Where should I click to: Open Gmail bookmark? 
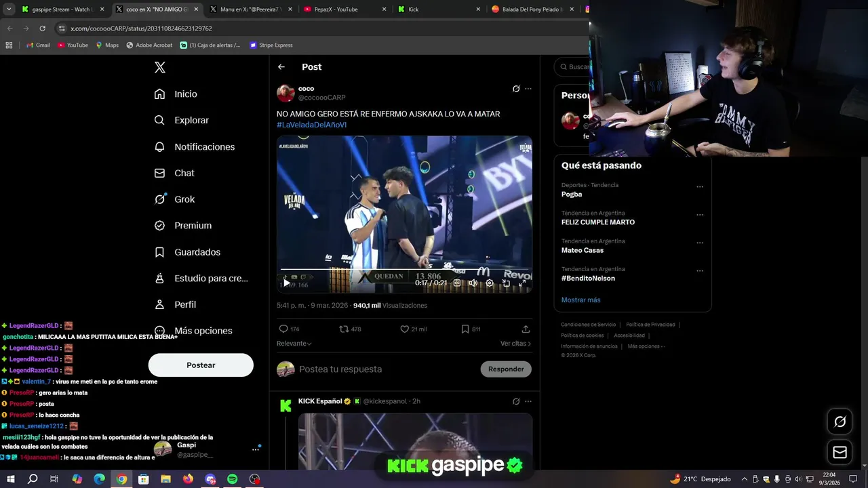38,45
